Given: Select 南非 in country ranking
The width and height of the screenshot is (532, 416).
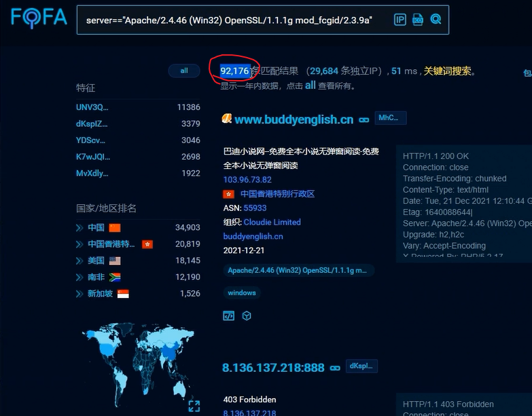Looking at the screenshot, I should pos(96,277).
